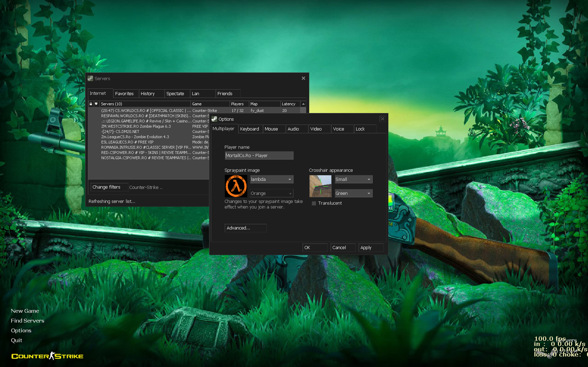Select the RESPAWN.WORLDCS.RO DEATHMATCH server row
Screen dimensions: 588x367
(148, 116)
